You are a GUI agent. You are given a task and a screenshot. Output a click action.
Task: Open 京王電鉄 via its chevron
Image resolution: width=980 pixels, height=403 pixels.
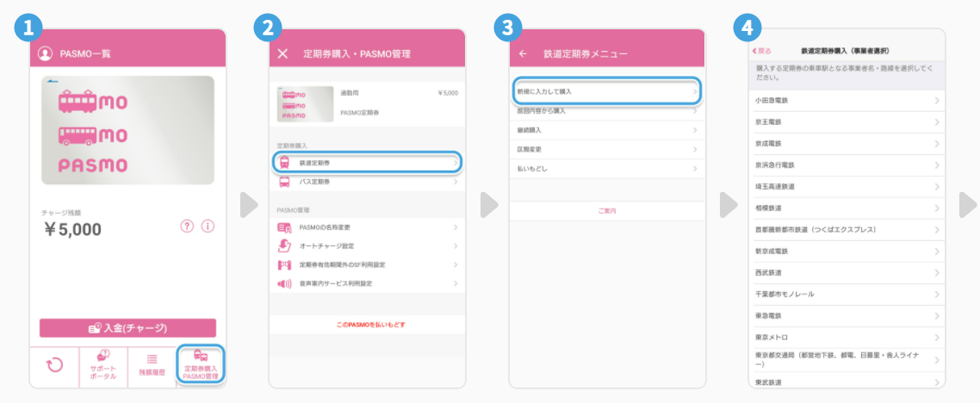click(936, 121)
